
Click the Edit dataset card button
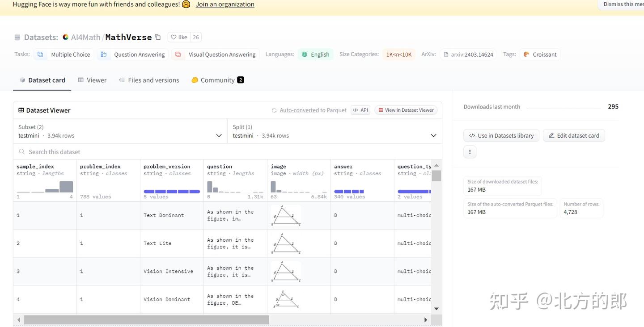[574, 136]
